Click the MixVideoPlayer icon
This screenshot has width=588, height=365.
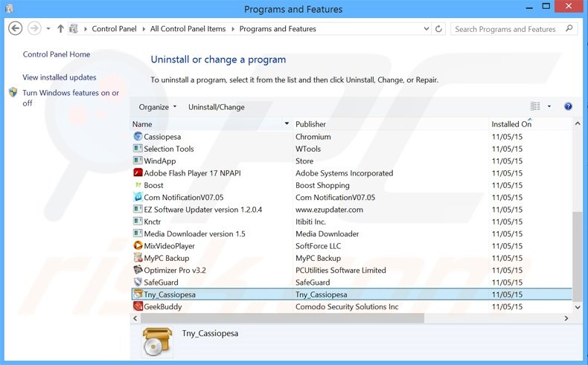(138, 245)
